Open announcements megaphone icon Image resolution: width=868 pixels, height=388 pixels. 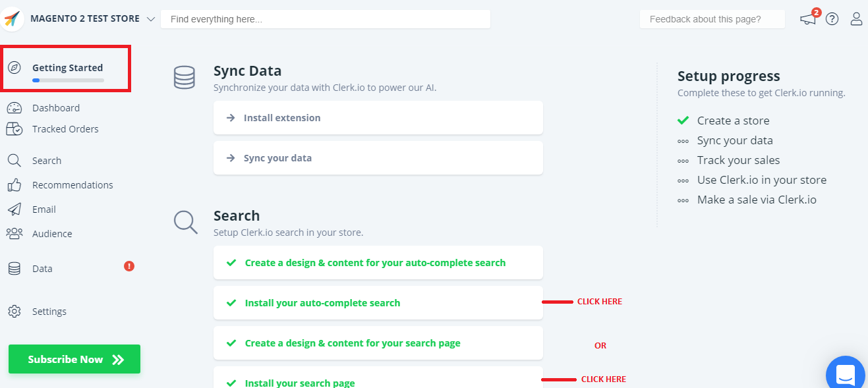click(x=808, y=19)
